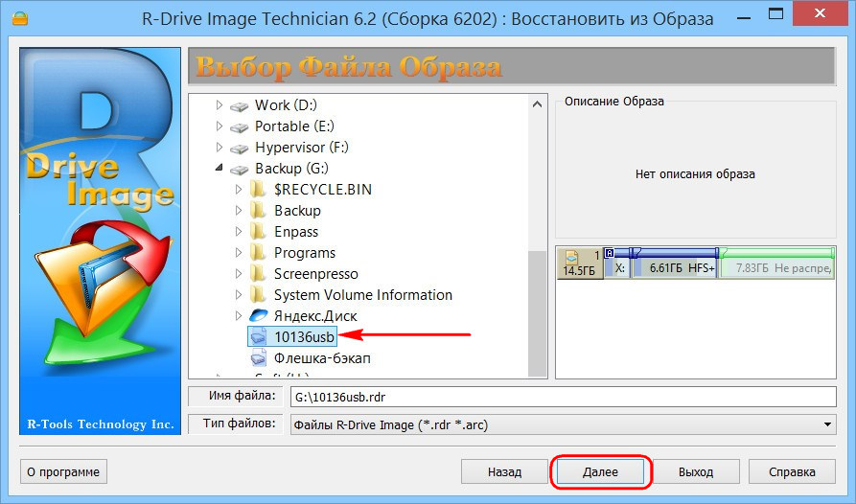Select the 10136usb image file name
This screenshot has height=504, width=856.
coord(304,337)
